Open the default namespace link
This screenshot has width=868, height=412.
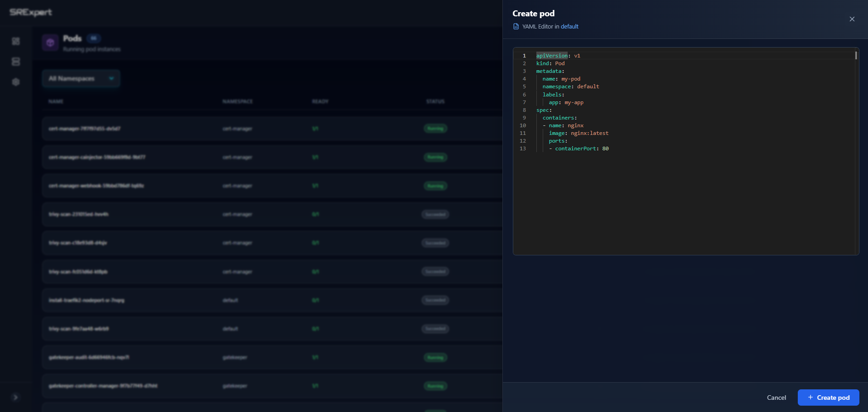click(x=569, y=26)
